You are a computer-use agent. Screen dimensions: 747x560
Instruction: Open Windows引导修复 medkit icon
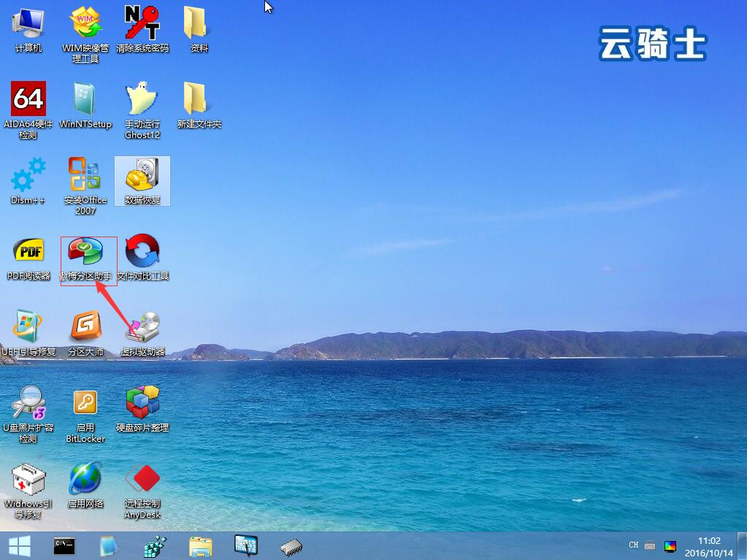coord(28,491)
